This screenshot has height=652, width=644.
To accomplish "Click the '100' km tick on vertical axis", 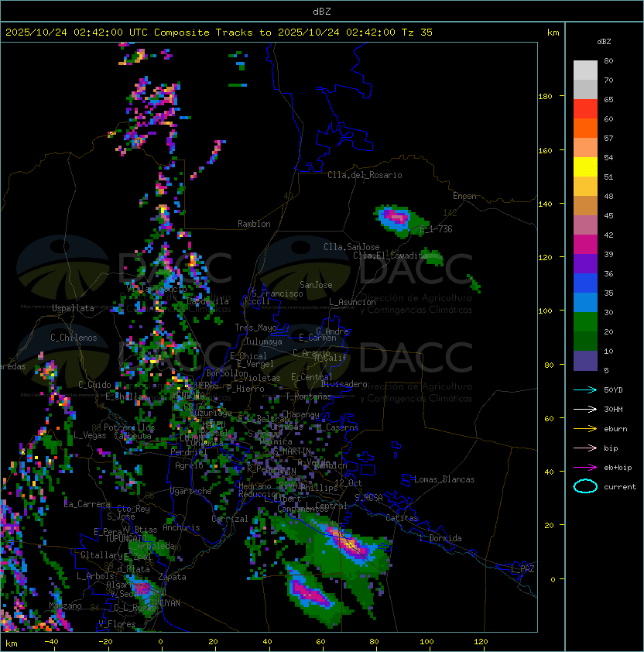I will (x=545, y=311).
